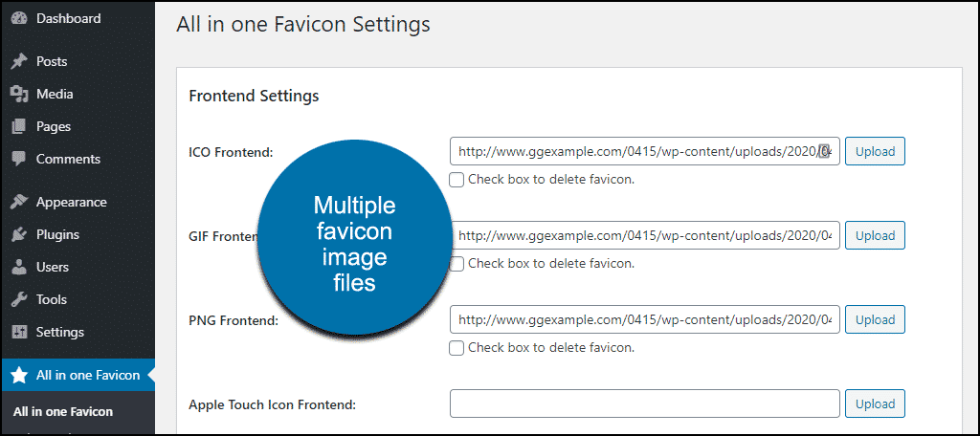Image resolution: width=980 pixels, height=436 pixels.
Task: Click the Pages icon in sidebar
Action: pos(19,127)
